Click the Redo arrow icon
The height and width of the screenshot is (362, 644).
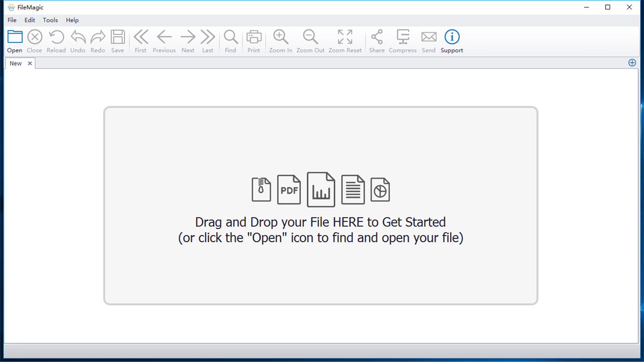98,37
